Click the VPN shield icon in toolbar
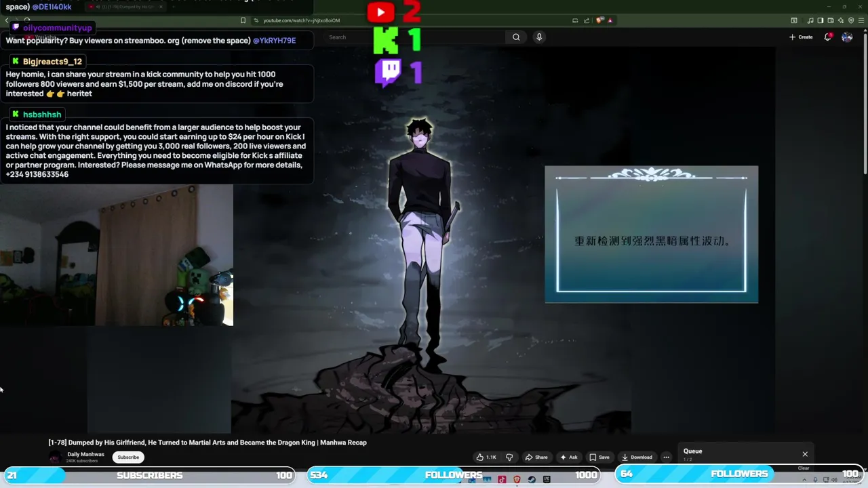868x488 pixels. click(x=851, y=20)
